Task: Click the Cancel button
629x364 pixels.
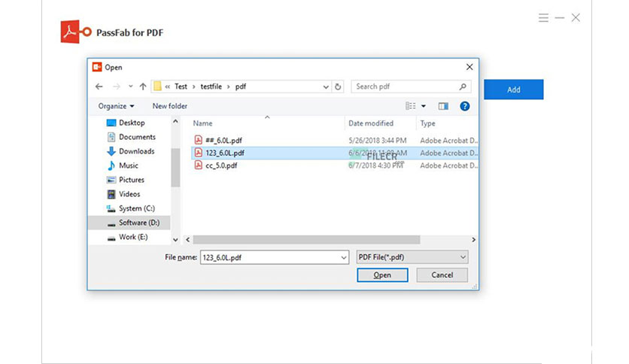Action: 442,275
